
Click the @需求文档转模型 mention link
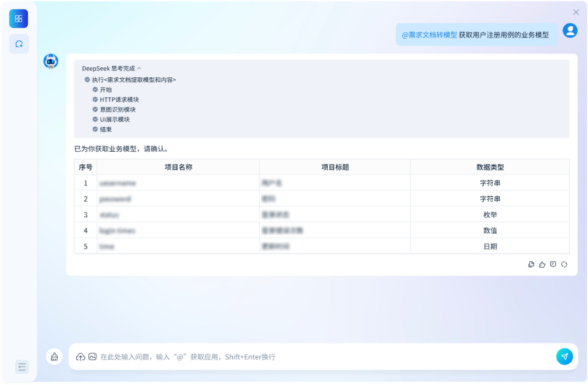coord(429,35)
